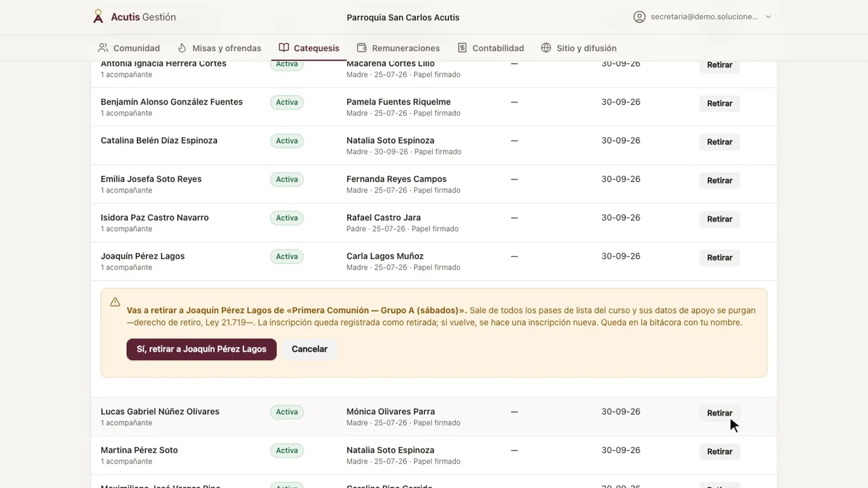The height and width of the screenshot is (488, 868).
Task: Click guardian Mónica Olivares Parra
Action: (391, 412)
